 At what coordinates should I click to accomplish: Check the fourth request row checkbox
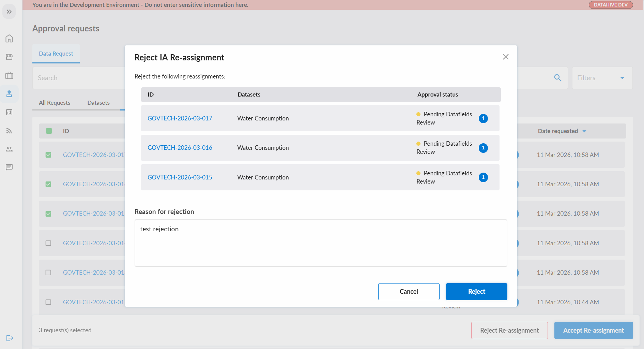tap(48, 243)
